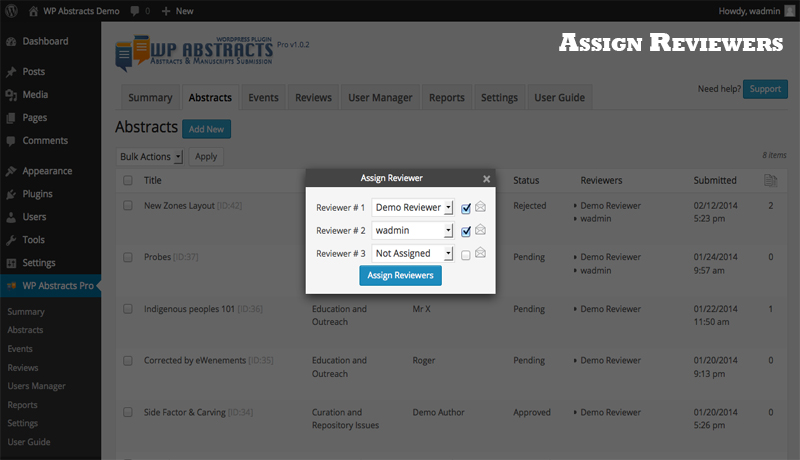Image resolution: width=800 pixels, height=460 pixels.
Task: Open Dashboard from the sidebar
Action: click(x=45, y=41)
